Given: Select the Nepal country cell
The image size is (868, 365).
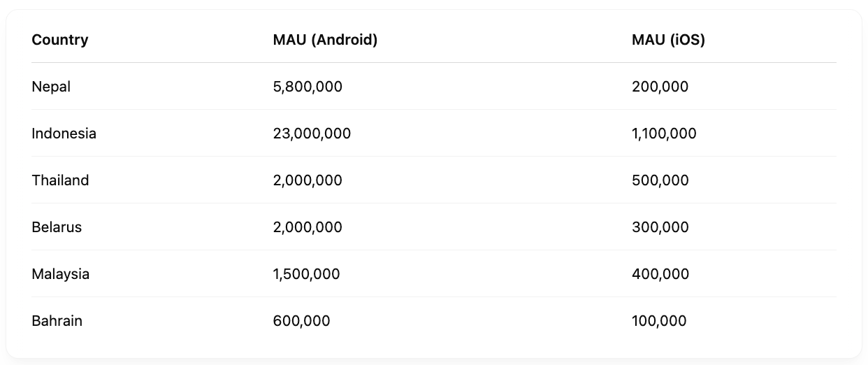Looking at the screenshot, I should point(51,87).
